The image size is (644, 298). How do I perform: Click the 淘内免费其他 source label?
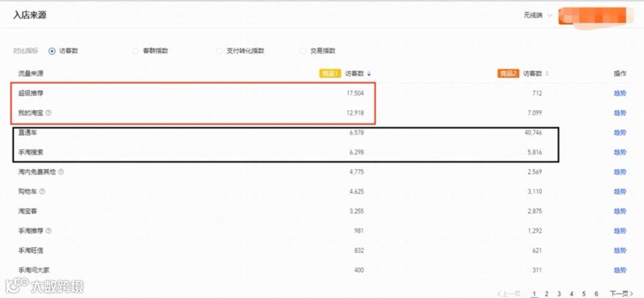(x=37, y=172)
